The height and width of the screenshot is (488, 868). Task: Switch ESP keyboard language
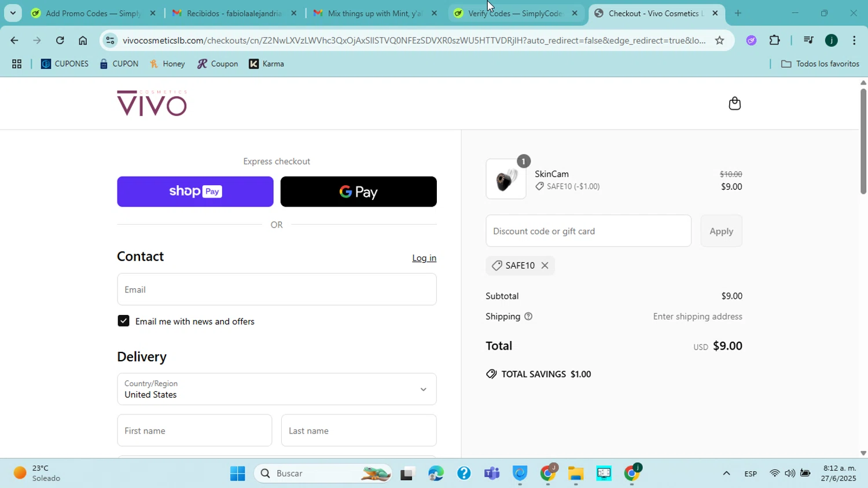751,474
